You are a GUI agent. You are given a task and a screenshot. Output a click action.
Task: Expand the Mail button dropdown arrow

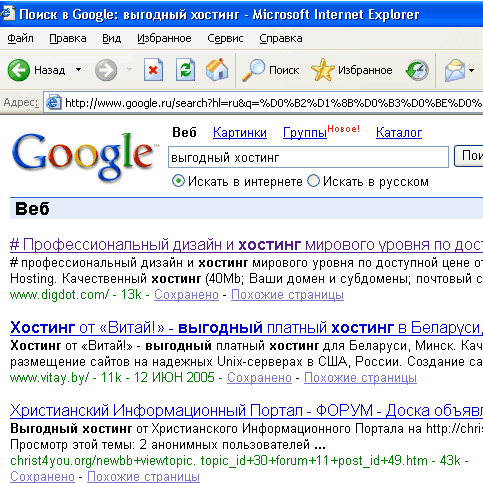471,70
